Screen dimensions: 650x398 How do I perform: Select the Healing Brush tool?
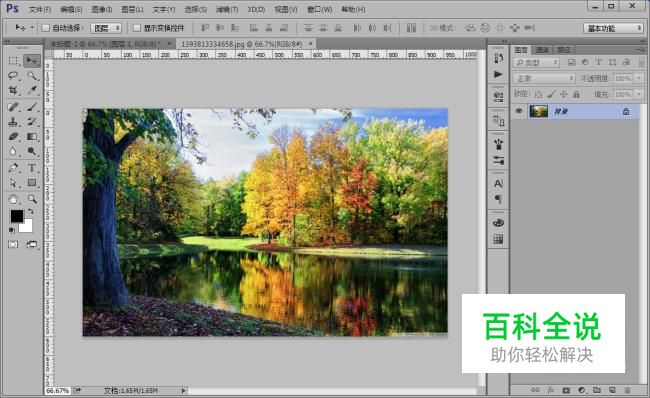13,107
